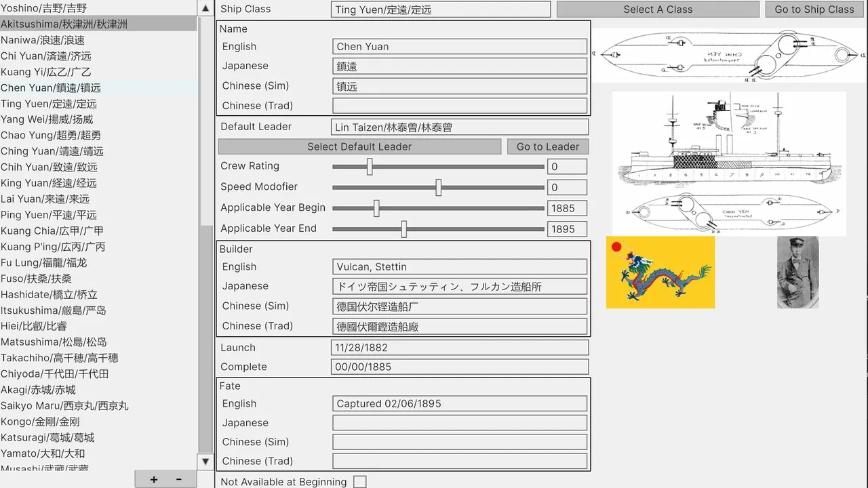Click the Complete date field
The width and height of the screenshot is (868, 488).
(x=460, y=367)
